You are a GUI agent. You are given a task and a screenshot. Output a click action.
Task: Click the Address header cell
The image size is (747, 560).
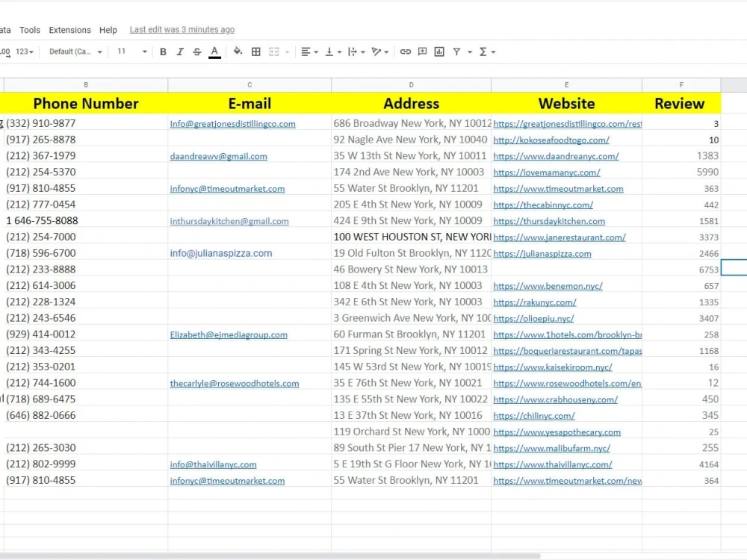411,103
